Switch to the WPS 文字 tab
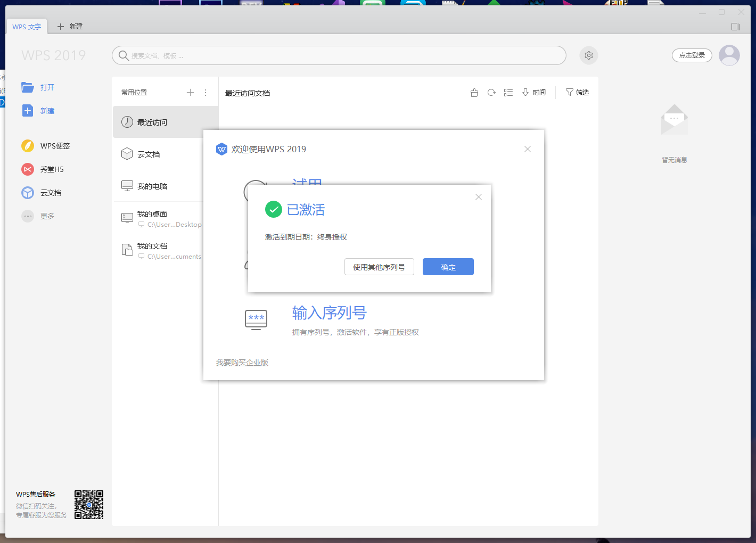 point(27,27)
